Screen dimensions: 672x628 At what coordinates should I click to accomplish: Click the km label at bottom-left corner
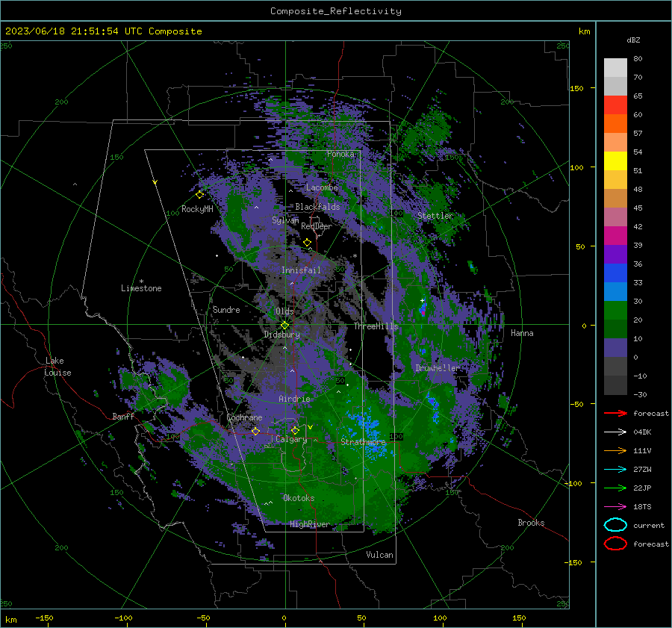11,620
